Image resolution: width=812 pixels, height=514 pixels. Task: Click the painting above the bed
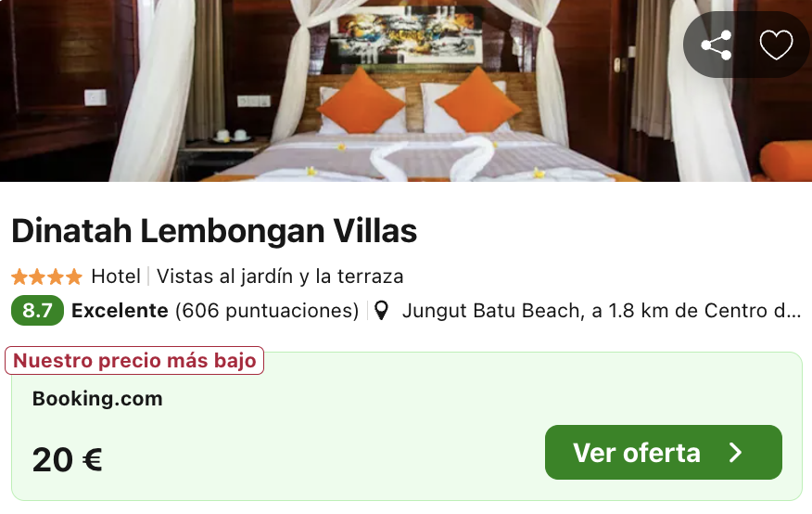click(406, 35)
